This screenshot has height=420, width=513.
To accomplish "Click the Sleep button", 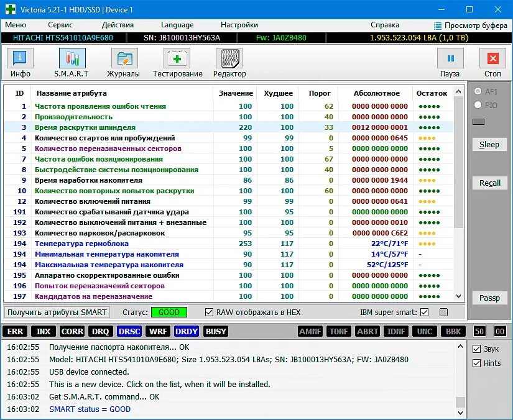I will (489, 145).
